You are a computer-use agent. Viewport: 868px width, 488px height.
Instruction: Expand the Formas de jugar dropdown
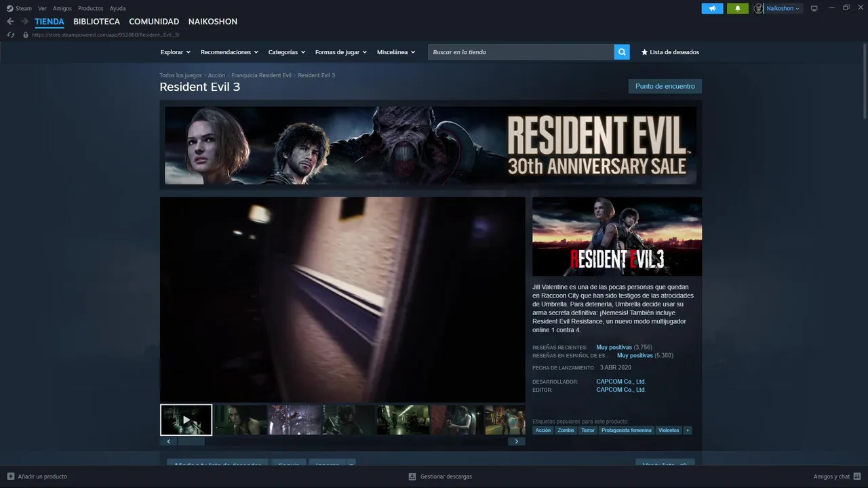click(341, 52)
